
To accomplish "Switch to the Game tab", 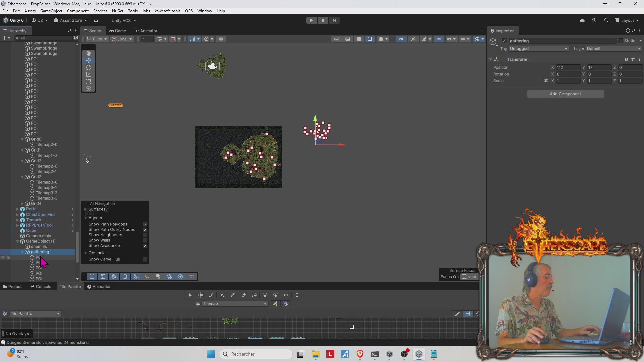I will 118,31.
